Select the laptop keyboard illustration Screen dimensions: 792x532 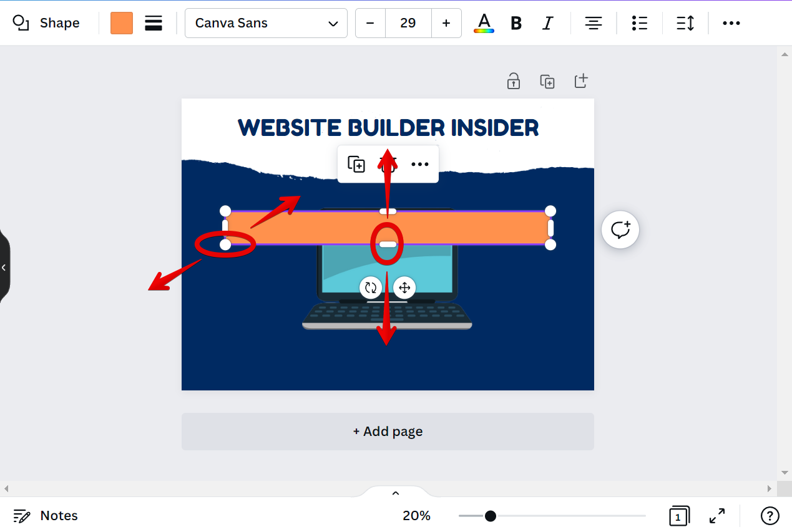pos(387,317)
